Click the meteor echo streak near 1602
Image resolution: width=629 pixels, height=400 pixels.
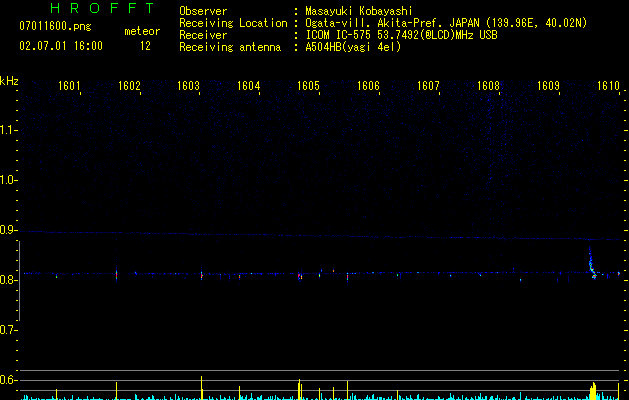(x=116, y=274)
